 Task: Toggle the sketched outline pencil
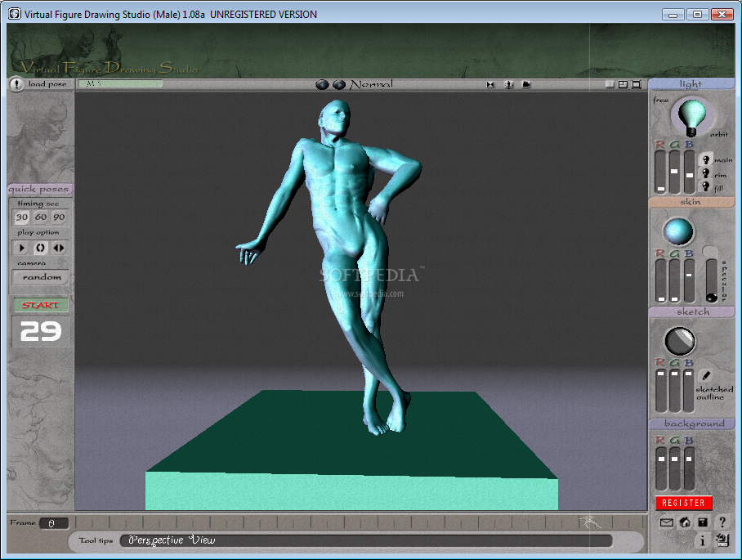click(705, 376)
